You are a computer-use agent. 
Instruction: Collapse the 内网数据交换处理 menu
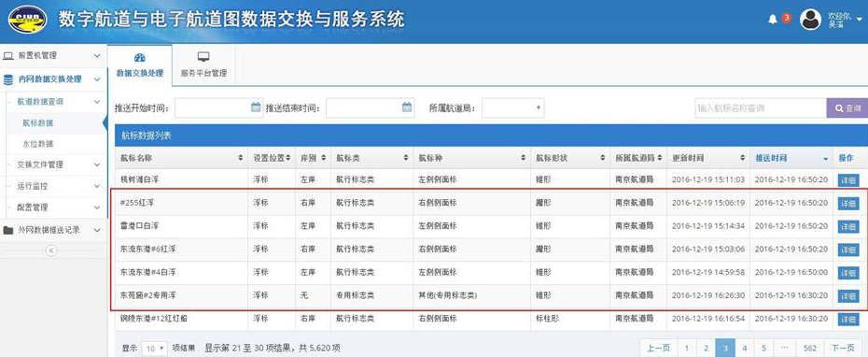97,79
